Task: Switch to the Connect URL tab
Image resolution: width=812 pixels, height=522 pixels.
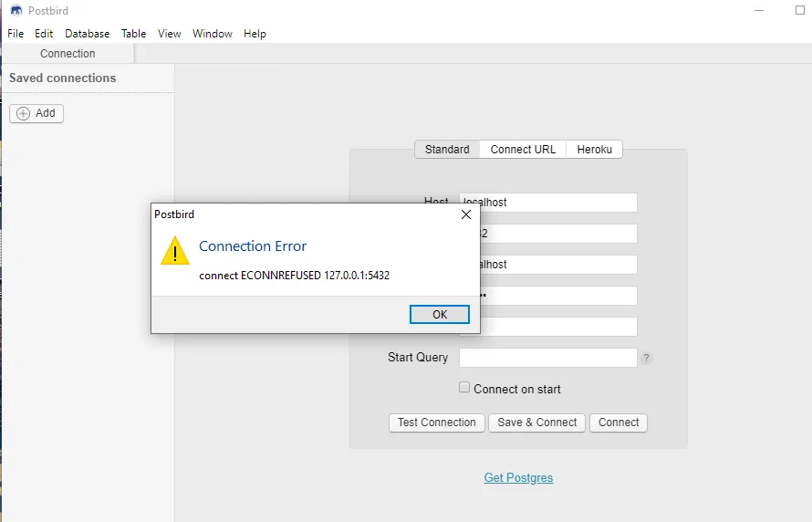Action: (x=523, y=149)
